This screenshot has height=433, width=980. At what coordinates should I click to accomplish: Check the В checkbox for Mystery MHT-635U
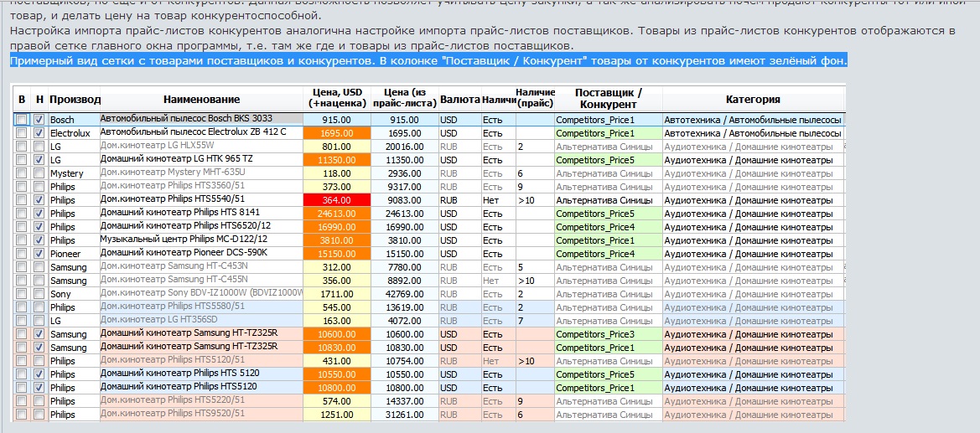(x=22, y=173)
